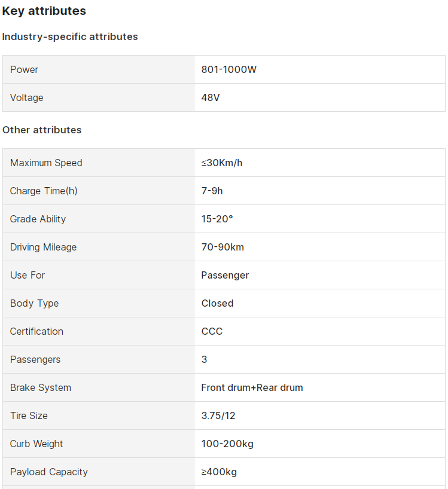Select the Driving Mileage value 70-90km

pyautogui.click(x=223, y=247)
